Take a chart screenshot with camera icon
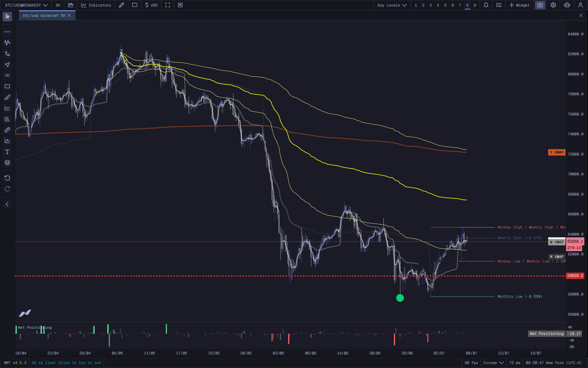Viewport: 588px width, 368px height. click(540, 5)
